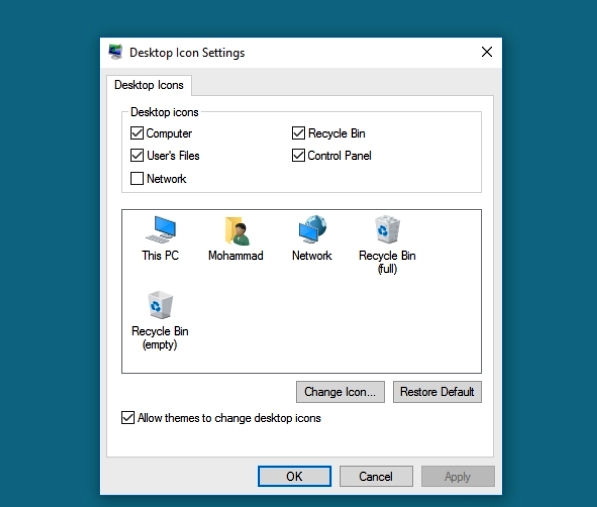Uncheck the Recycle Bin checkbox
The image size is (597, 507).
(x=298, y=133)
